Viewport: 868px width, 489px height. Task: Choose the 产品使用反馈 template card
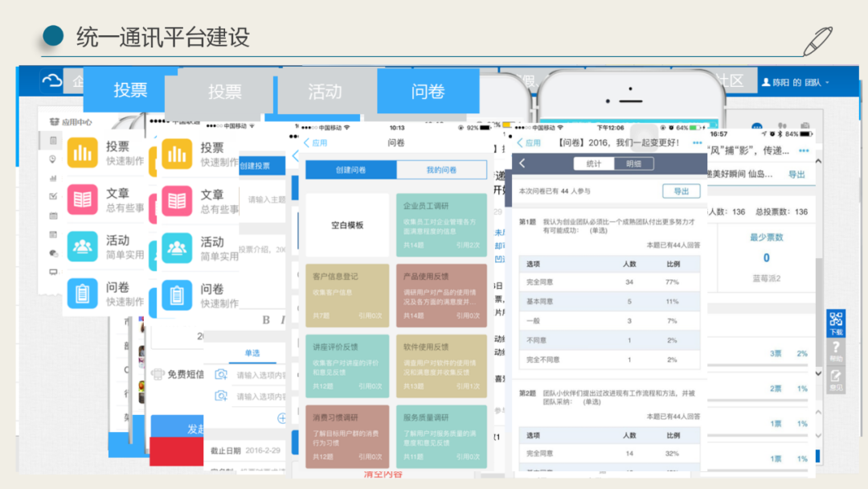(x=441, y=295)
